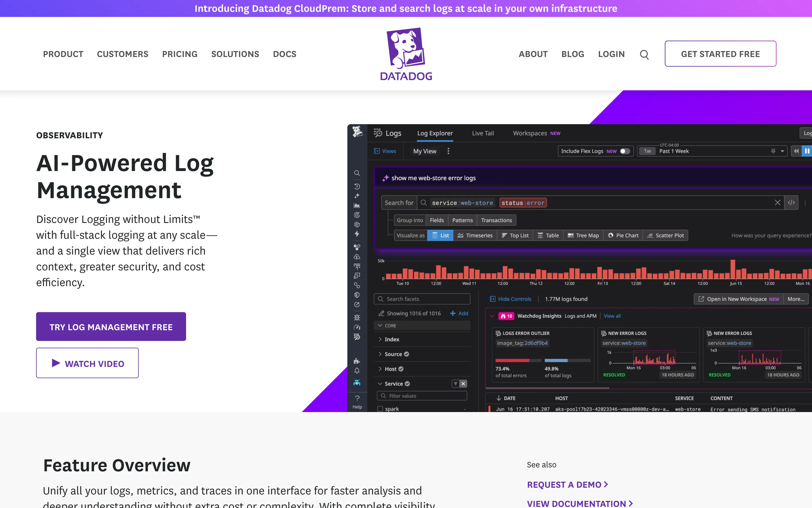
Task: Click the green user avatar in sidebar
Action: coord(357,382)
